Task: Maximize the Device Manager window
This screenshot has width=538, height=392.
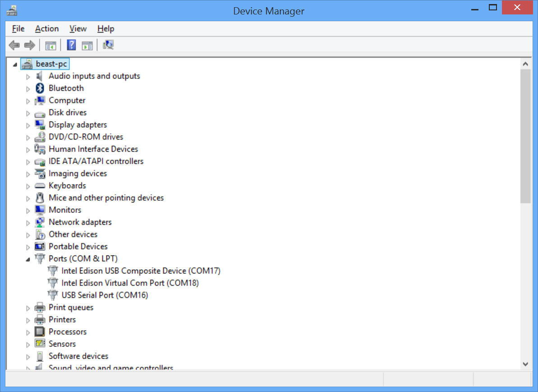Action: [x=493, y=8]
